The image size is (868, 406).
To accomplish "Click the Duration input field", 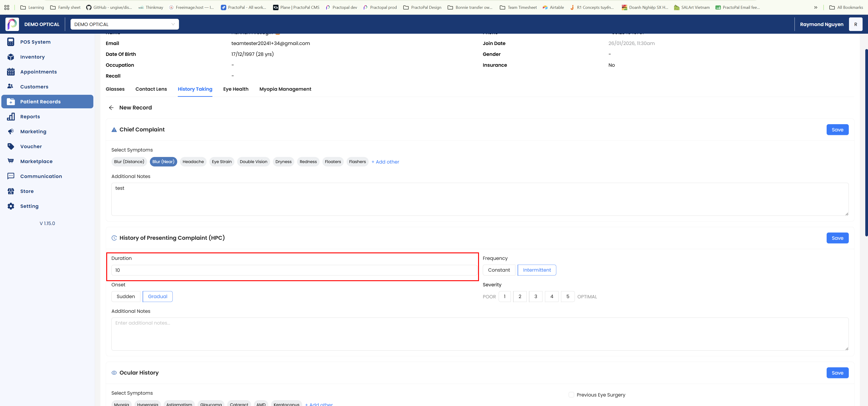I will pyautogui.click(x=294, y=270).
